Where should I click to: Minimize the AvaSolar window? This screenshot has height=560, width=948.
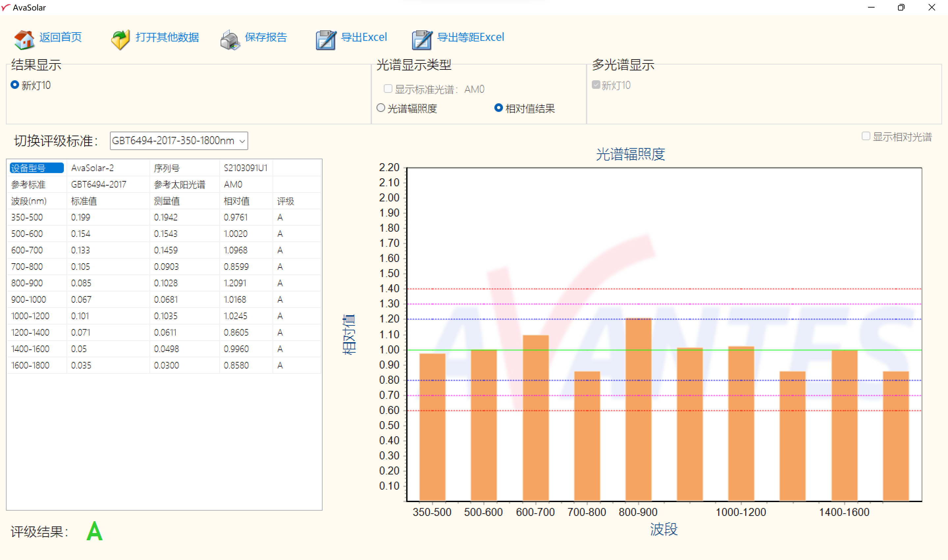click(x=871, y=7)
